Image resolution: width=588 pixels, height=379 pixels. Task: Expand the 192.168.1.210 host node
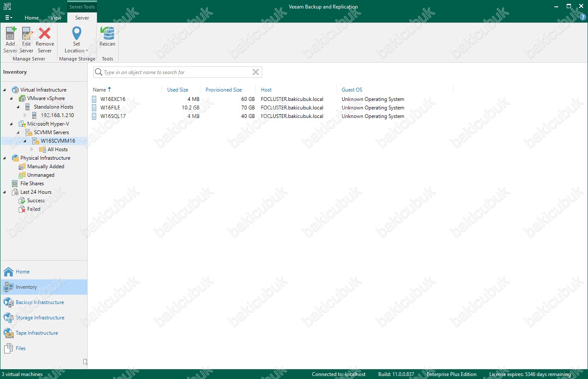point(25,115)
